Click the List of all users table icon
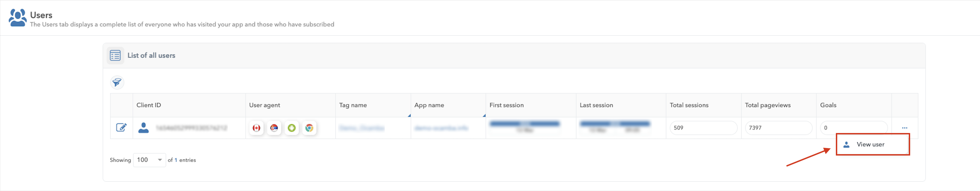 point(115,56)
